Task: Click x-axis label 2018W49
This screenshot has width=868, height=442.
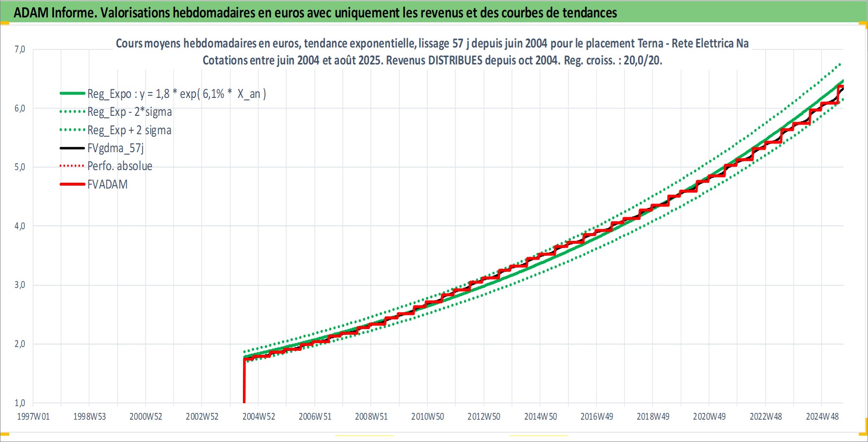Action: pos(653,416)
